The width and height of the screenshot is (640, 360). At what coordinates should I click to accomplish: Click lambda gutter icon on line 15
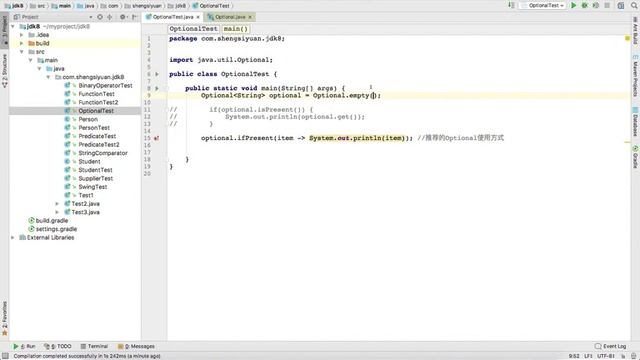pos(156,138)
